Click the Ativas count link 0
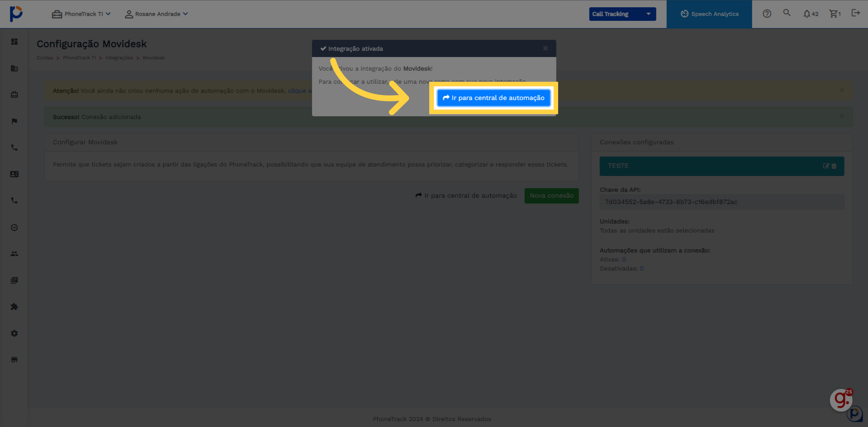 [x=624, y=260]
